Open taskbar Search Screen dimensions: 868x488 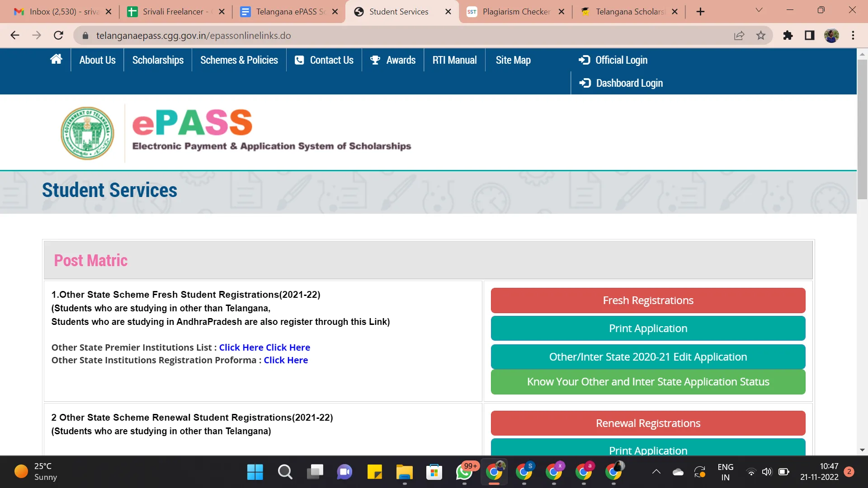coord(285,472)
